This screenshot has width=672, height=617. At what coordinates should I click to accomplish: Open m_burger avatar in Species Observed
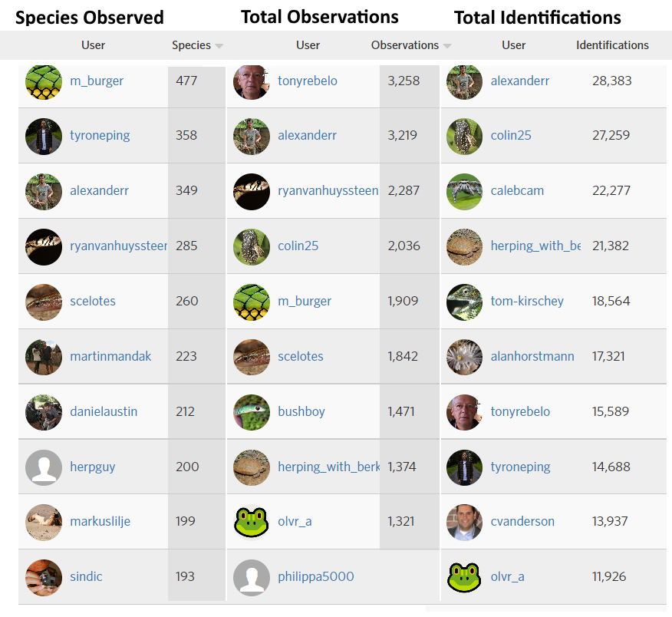pyautogui.click(x=44, y=81)
